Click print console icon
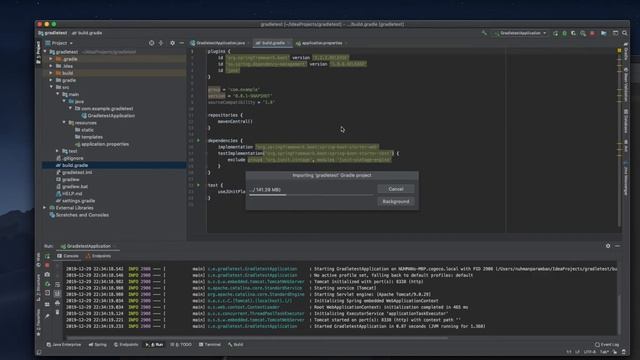The height and width of the screenshot is (360, 640). click(57, 303)
